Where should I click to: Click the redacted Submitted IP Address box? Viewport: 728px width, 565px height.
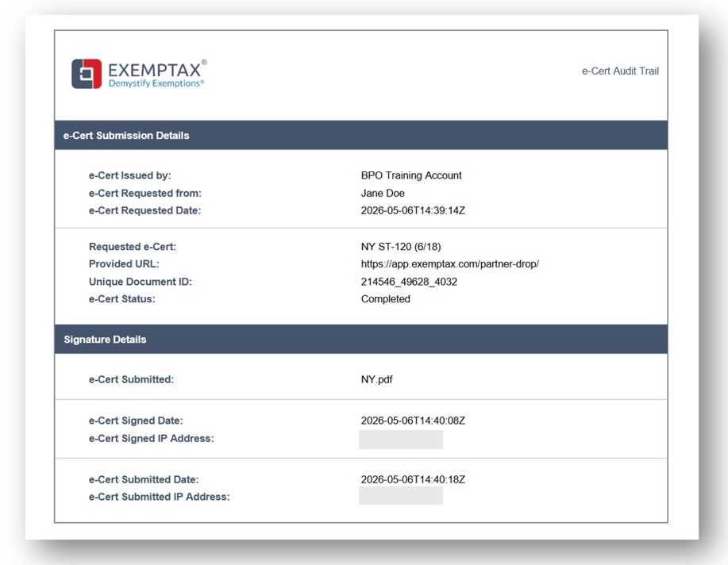[x=401, y=496]
